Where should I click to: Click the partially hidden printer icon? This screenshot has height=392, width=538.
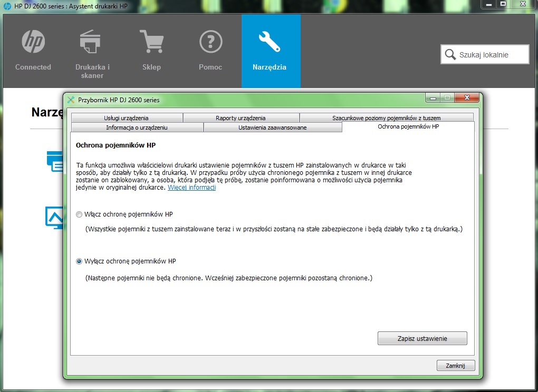click(x=55, y=161)
